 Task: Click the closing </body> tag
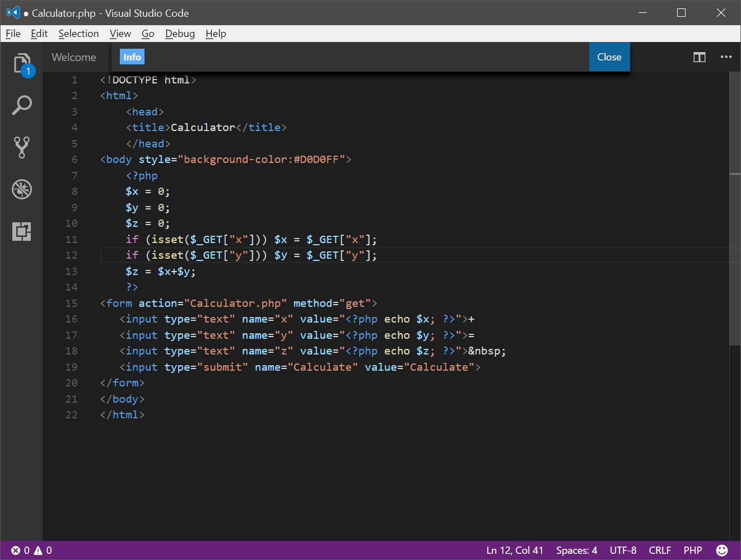[122, 399]
